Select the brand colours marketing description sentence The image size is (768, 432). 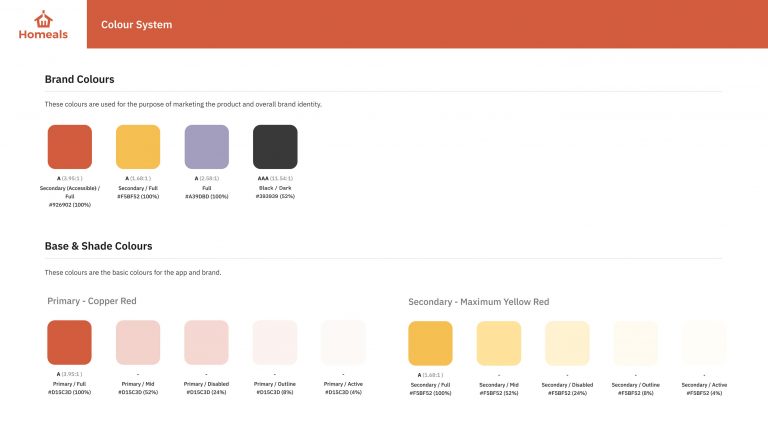point(183,104)
